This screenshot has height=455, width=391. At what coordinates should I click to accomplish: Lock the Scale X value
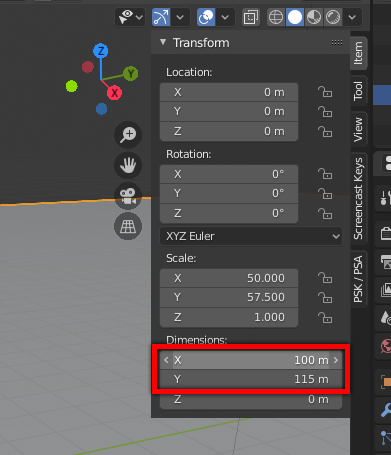pyautogui.click(x=325, y=278)
